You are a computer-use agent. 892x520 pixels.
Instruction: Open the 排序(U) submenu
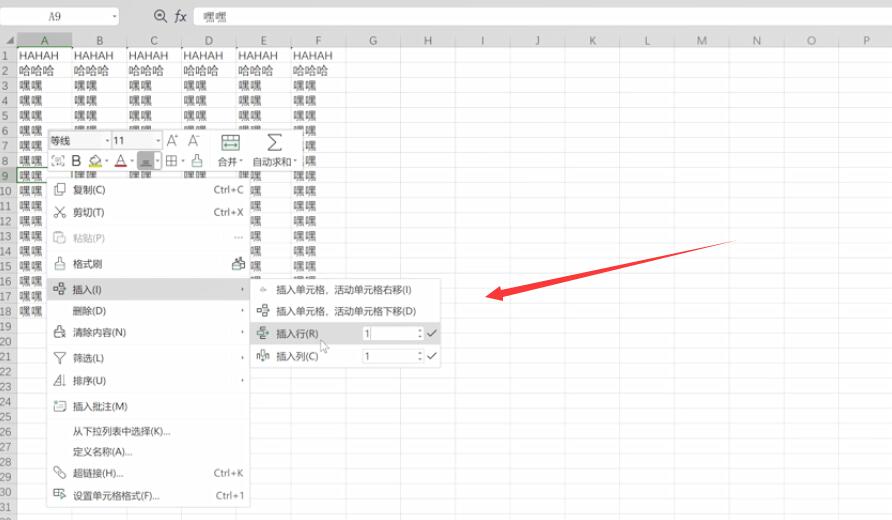[148, 381]
